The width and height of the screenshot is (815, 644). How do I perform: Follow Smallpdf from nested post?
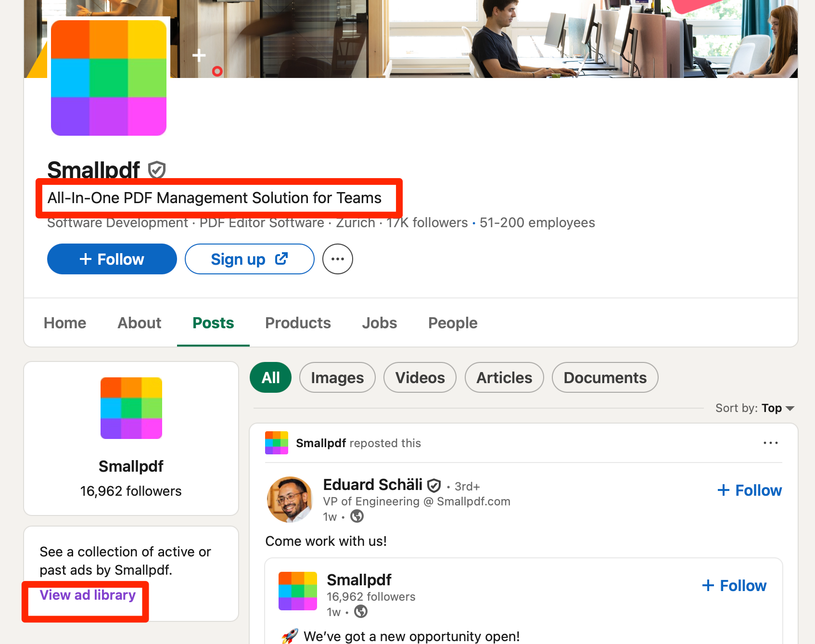click(x=734, y=585)
